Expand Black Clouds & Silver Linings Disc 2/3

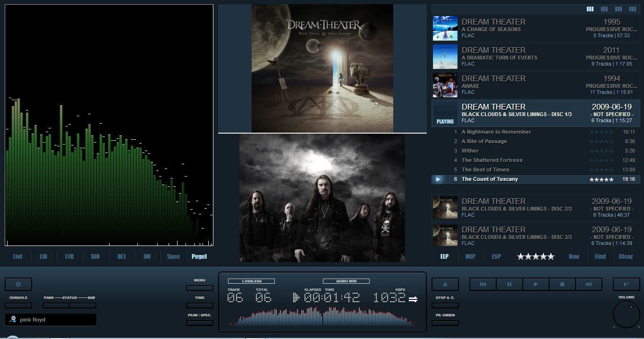pyautogui.click(x=536, y=208)
